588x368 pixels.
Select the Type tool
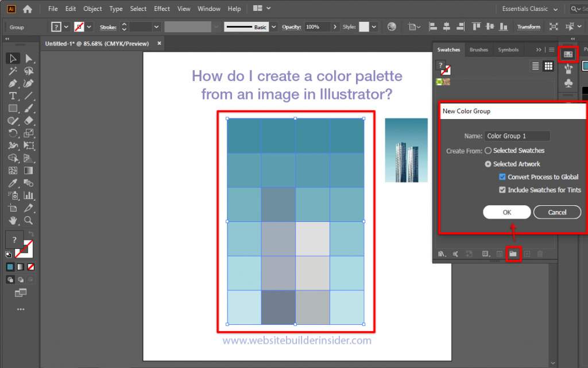(13, 95)
